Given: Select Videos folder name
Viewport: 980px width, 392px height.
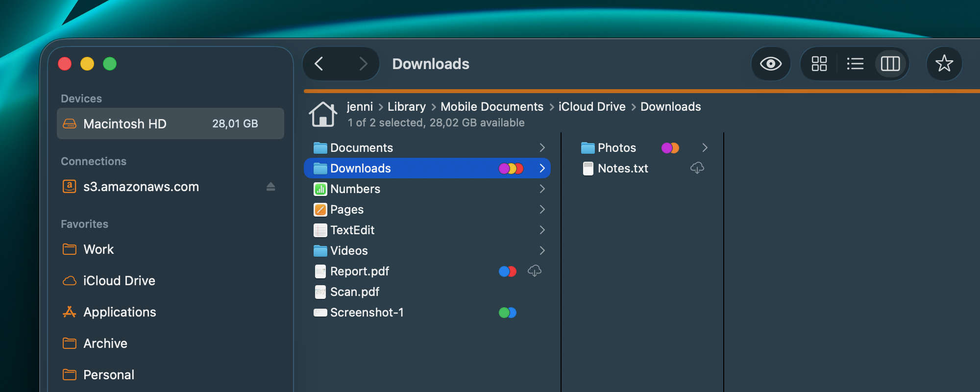Looking at the screenshot, I should (349, 250).
